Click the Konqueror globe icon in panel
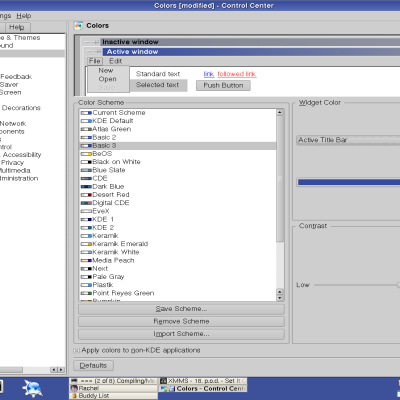 tap(32, 389)
